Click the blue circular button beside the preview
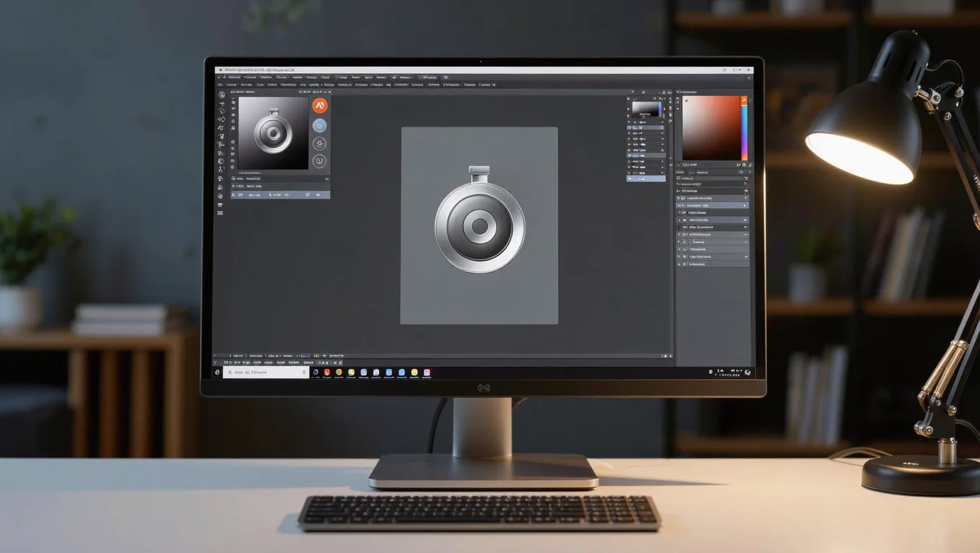The image size is (980, 553). point(319,125)
